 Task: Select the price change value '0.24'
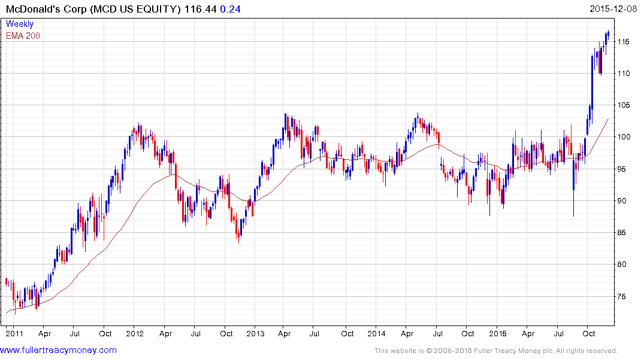[x=231, y=9]
